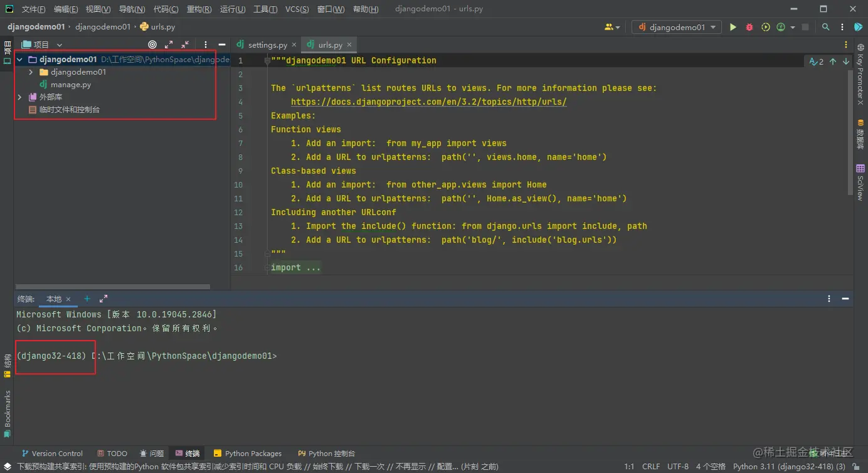Open Search Everywhere magnifier icon
The width and height of the screenshot is (868, 473).
[x=826, y=27]
